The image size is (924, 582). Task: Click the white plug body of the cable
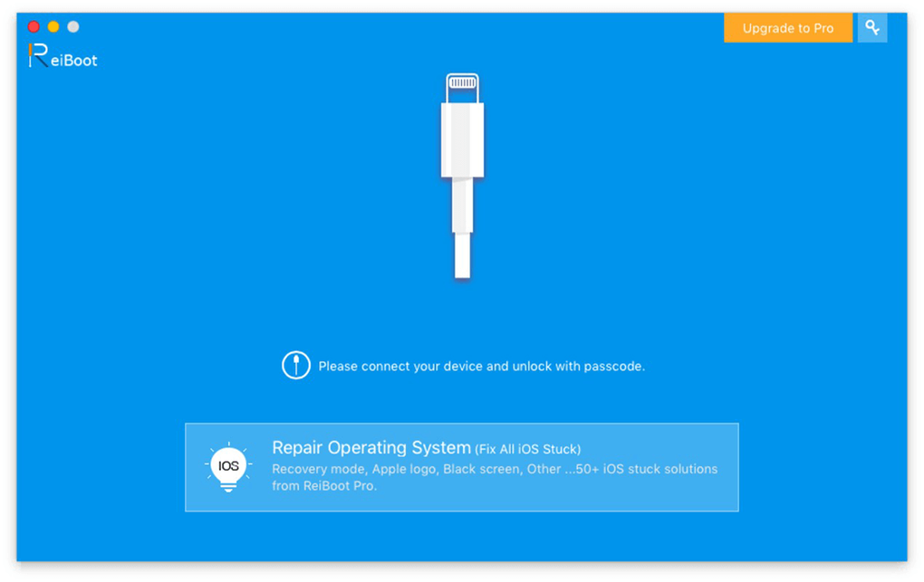pyautogui.click(x=463, y=139)
